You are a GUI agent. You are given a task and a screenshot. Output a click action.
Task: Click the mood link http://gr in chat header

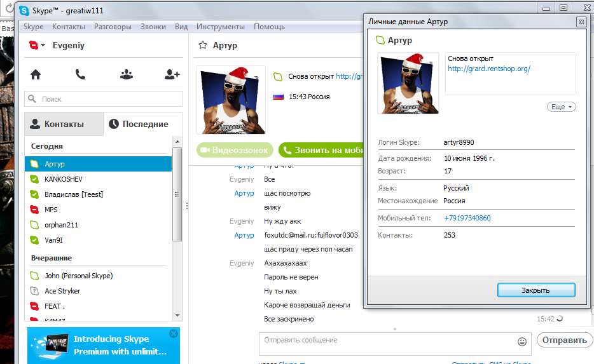[x=349, y=76]
